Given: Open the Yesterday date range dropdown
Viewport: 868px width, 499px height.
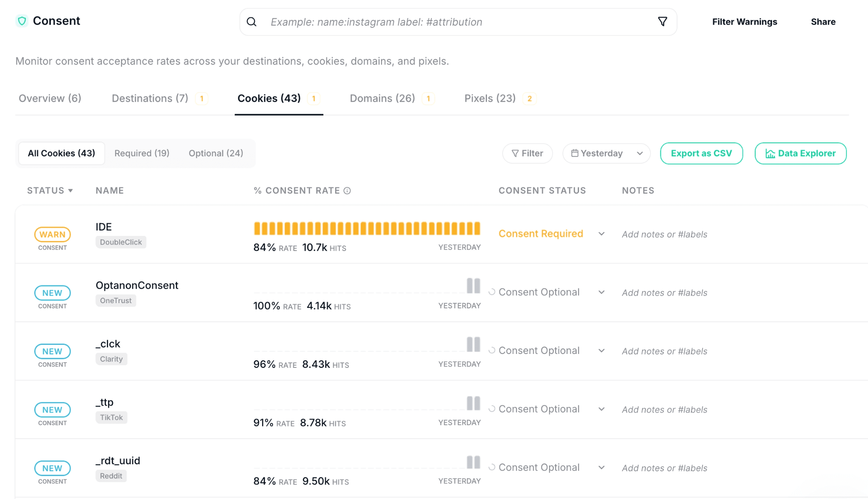Looking at the screenshot, I should (x=606, y=153).
